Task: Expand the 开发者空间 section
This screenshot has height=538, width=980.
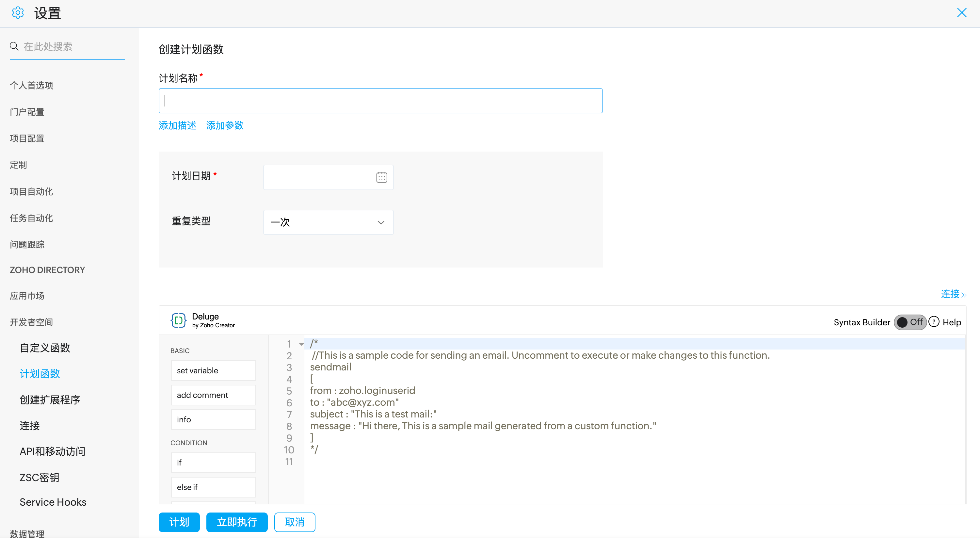Action: click(x=31, y=322)
